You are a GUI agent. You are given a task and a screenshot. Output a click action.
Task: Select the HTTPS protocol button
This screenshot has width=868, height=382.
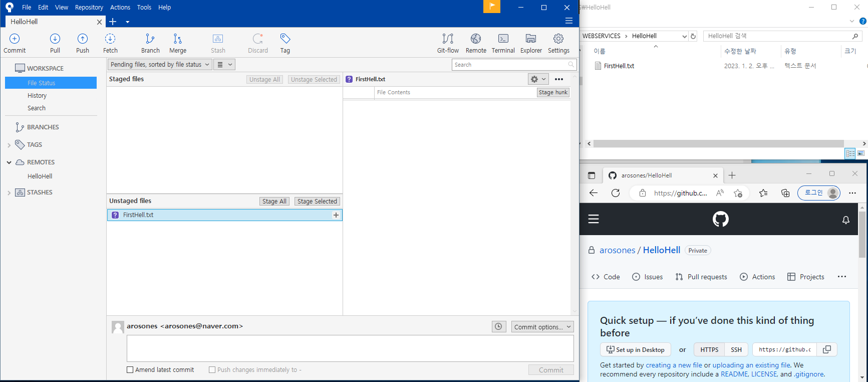[709, 349]
